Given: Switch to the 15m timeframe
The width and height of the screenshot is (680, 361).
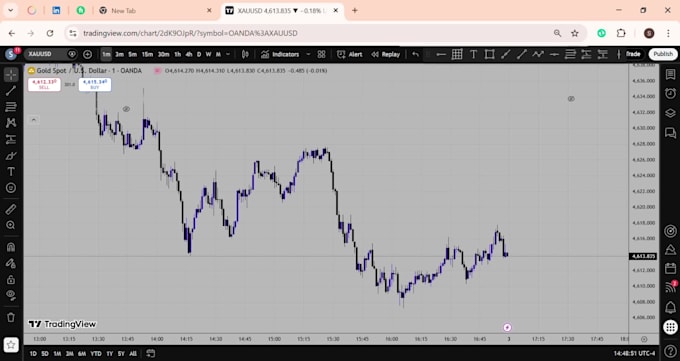Looking at the screenshot, I should pos(147,54).
